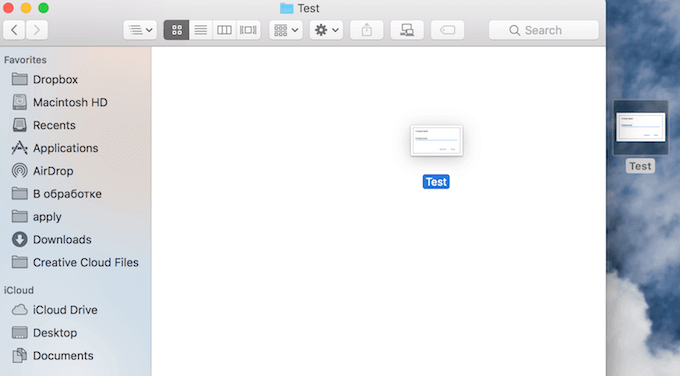Click the Test folder icon in title bar

287,8
